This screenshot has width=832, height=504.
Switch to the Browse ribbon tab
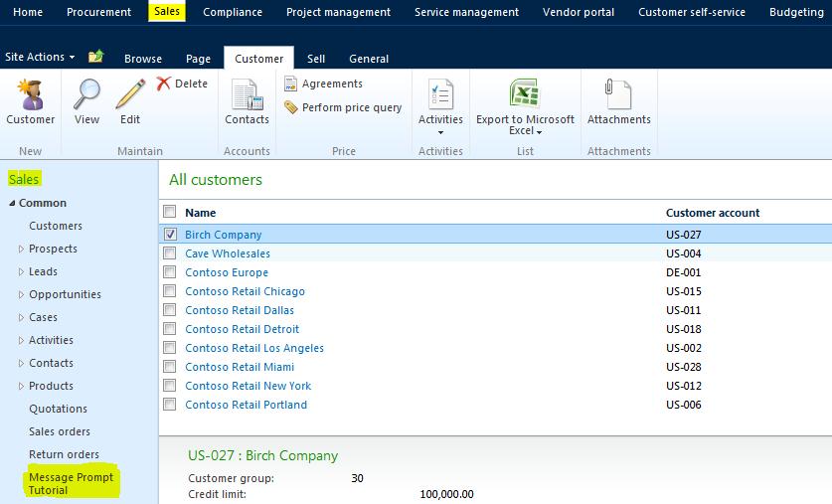[x=143, y=59]
